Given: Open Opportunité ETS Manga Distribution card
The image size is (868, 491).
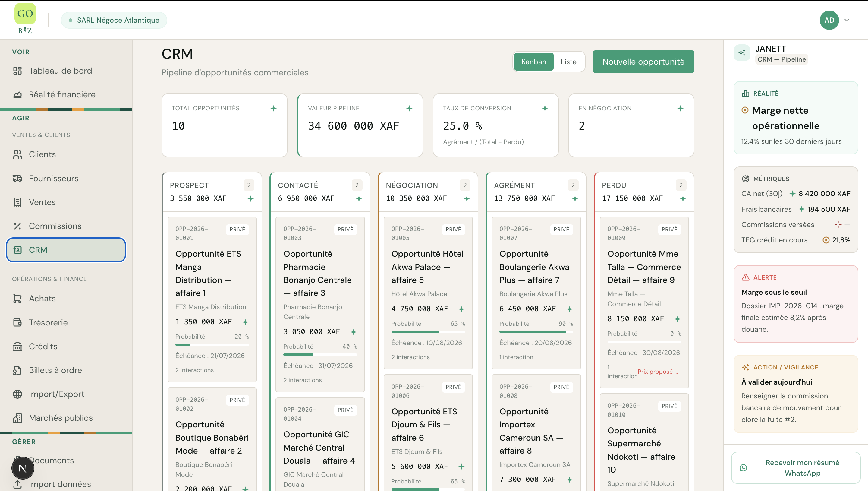Looking at the screenshot, I should click(x=212, y=299).
